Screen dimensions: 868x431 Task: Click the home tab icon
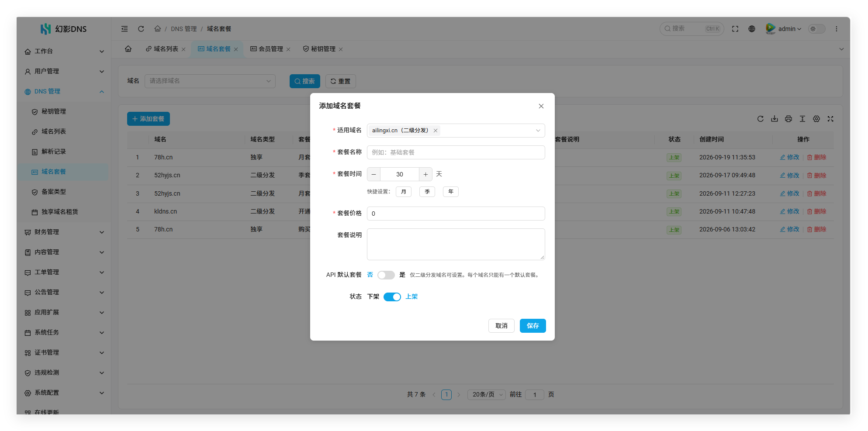coord(128,49)
